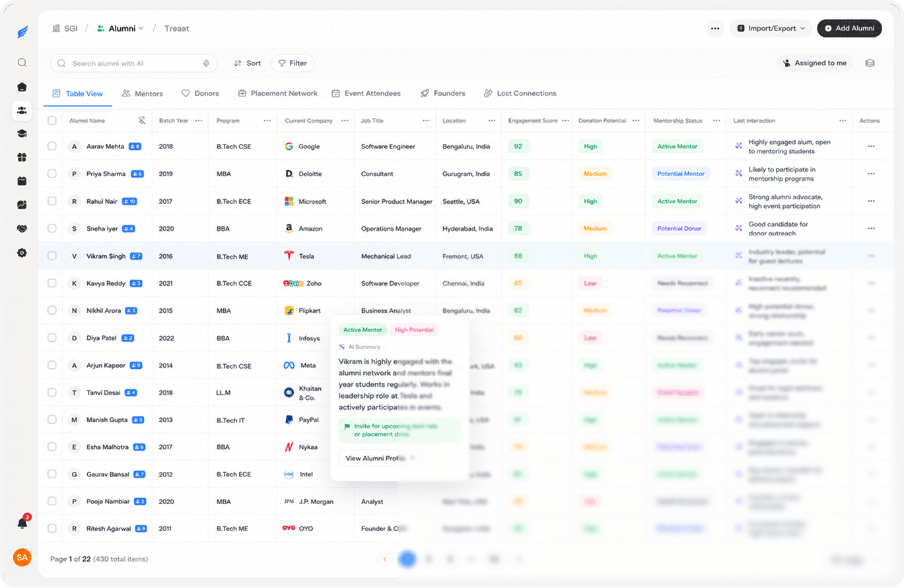Viewport: 904px width, 588px height.
Task: Open row actions for Rahul Nair
Action: (871, 201)
